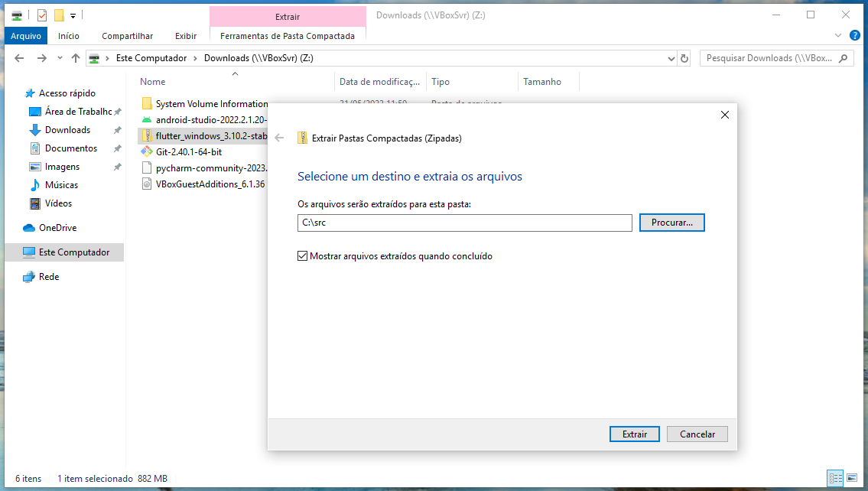Viewport: 868px width, 491px height.
Task: Click the Properties quick access icon
Action: tap(41, 15)
